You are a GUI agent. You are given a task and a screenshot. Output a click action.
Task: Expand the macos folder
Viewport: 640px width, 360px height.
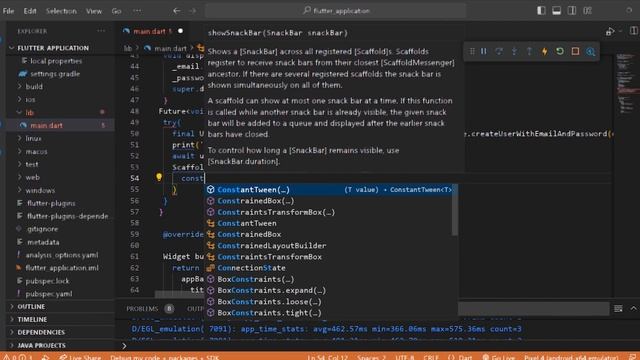pos(36,151)
